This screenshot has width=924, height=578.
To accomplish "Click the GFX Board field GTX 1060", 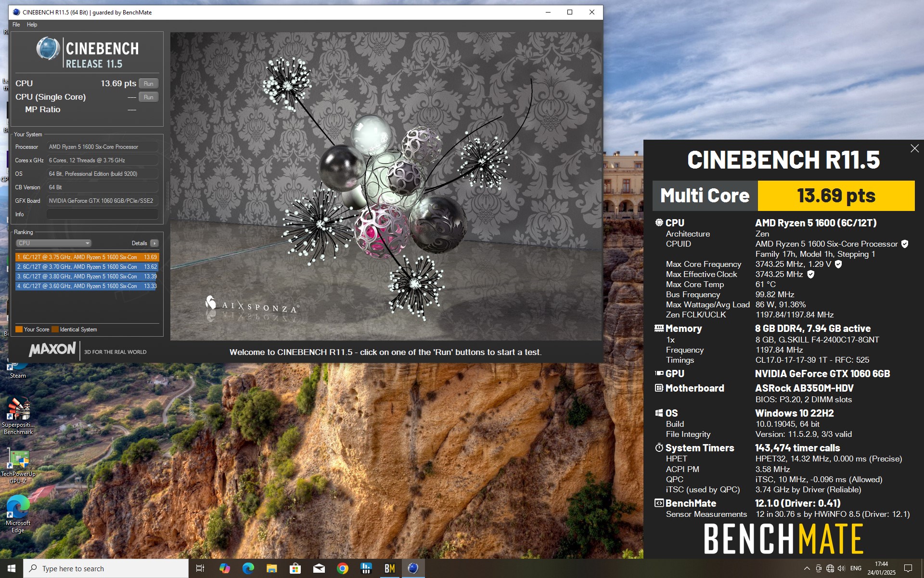I will coord(103,201).
